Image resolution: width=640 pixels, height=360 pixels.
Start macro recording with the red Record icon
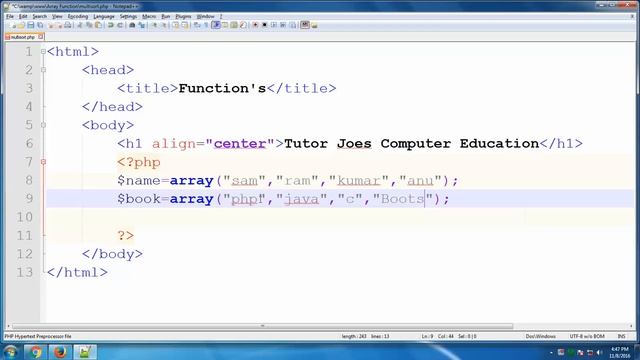pos(255,25)
